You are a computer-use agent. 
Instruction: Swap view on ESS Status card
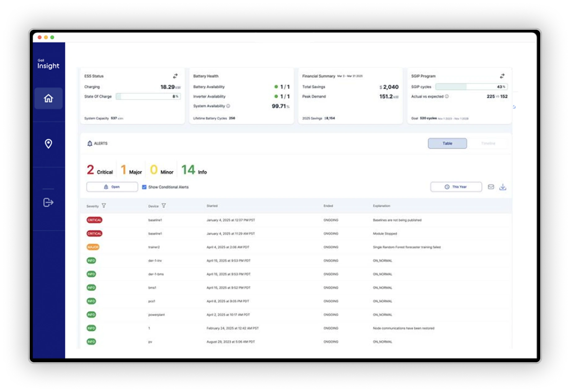pyautogui.click(x=175, y=76)
